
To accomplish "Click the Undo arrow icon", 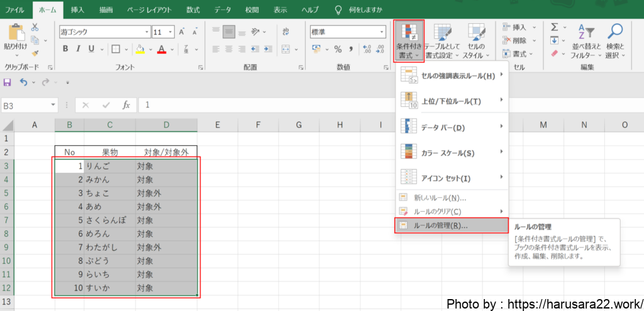I will click(24, 82).
